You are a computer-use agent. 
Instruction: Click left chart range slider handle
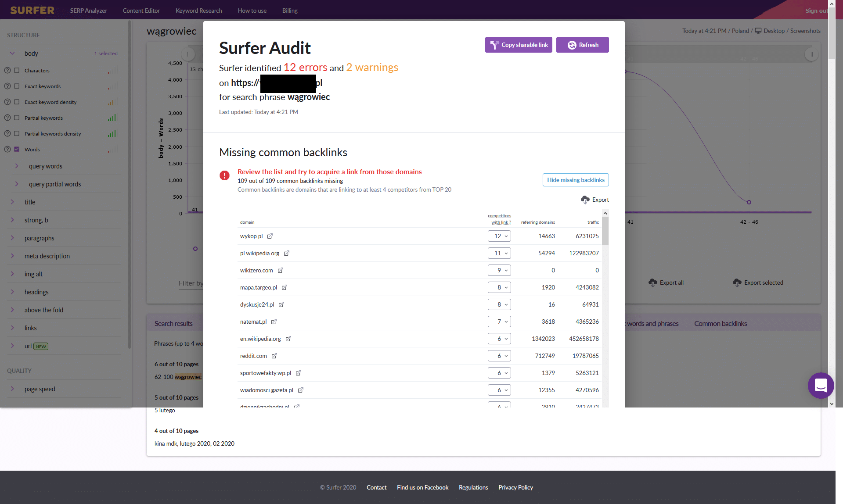(188, 54)
